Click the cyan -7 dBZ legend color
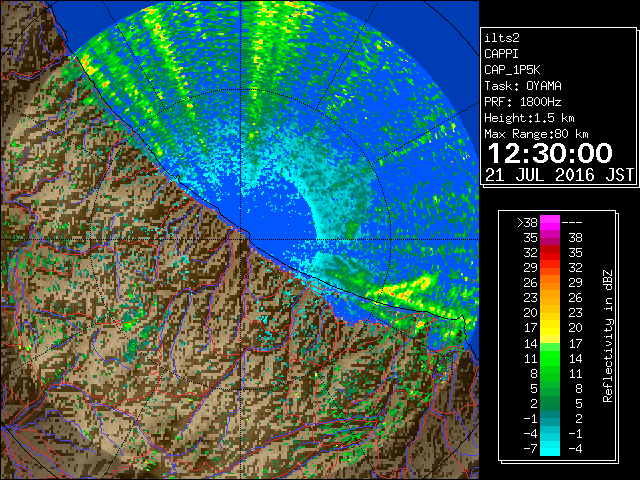 [x=550, y=448]
